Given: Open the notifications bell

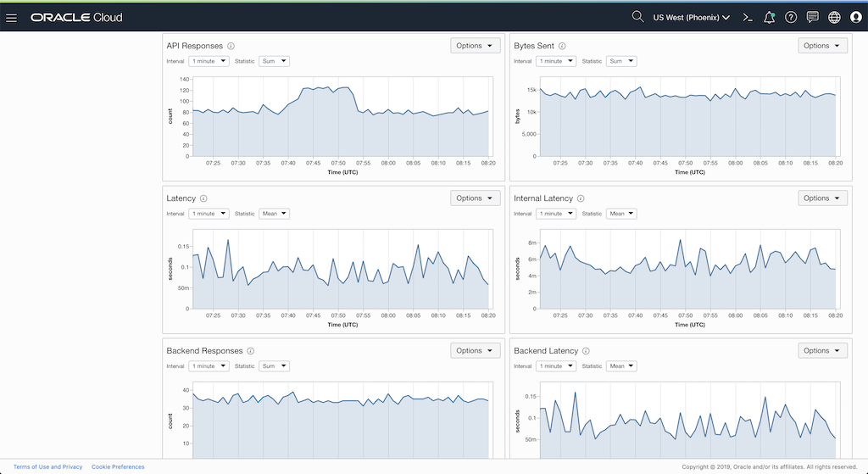Looking at the screenshot, I should click(x=770, y=17).
